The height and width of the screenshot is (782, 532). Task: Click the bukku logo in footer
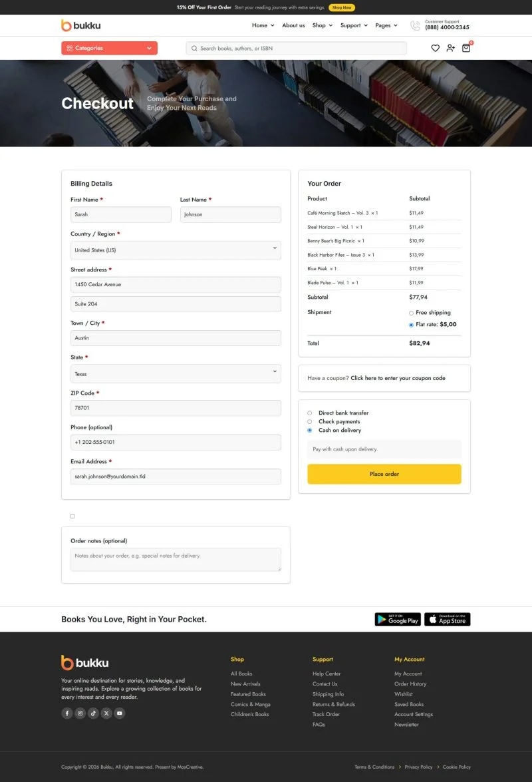[x=84, y=663]
